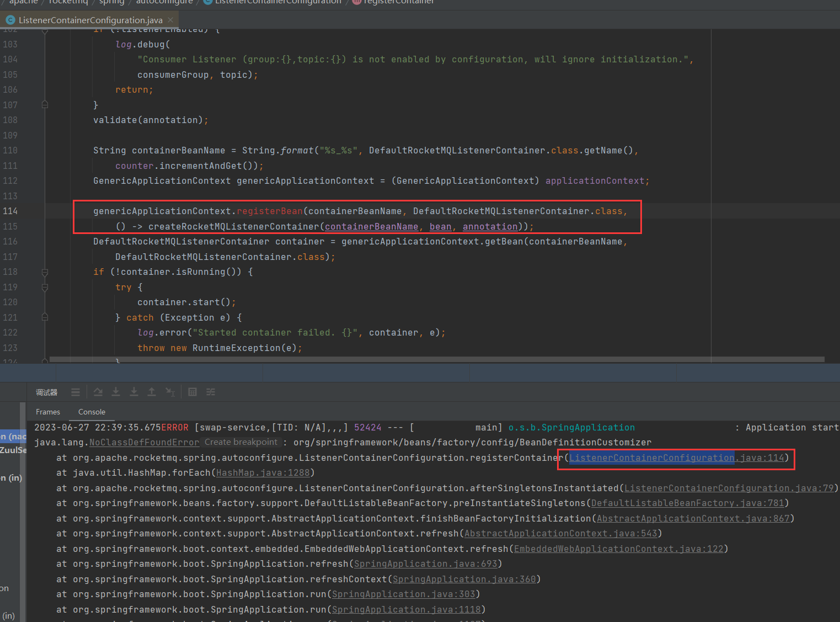
Task: Open SpringApplication.java:693 link
Action: (426, 564)
